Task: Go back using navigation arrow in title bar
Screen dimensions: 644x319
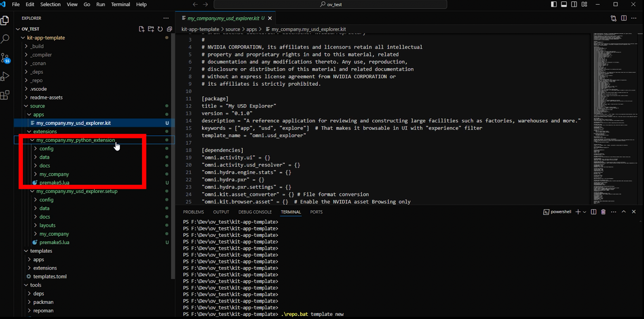Action: [195, 4]
